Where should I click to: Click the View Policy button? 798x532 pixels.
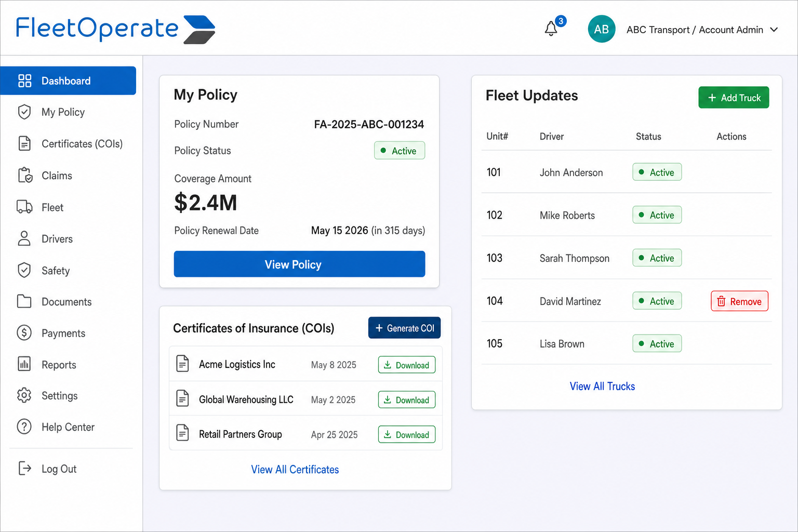(299, 264)
